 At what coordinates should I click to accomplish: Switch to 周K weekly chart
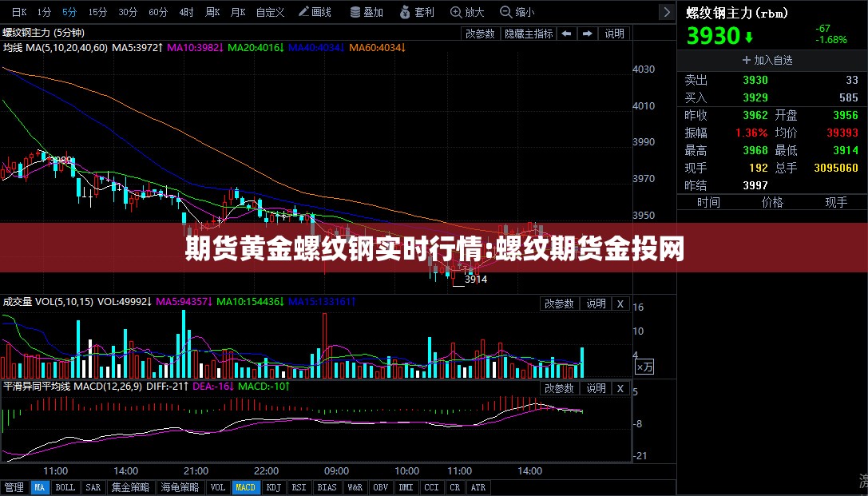point(212,12)
